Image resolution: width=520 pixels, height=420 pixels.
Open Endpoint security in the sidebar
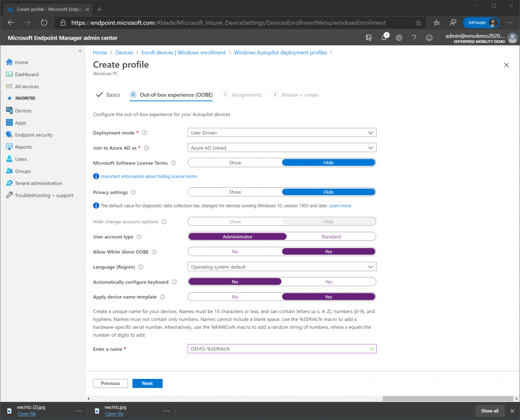point(29,135)
